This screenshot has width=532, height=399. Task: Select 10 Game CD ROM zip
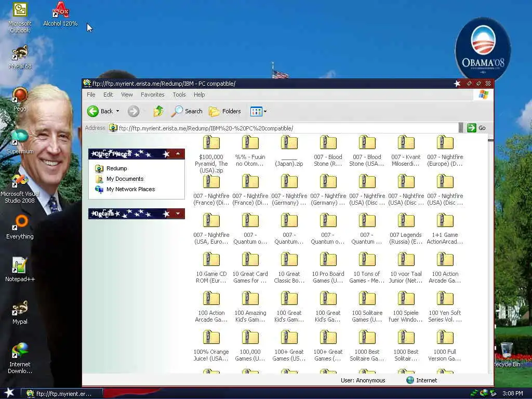[x=211, y=268]
